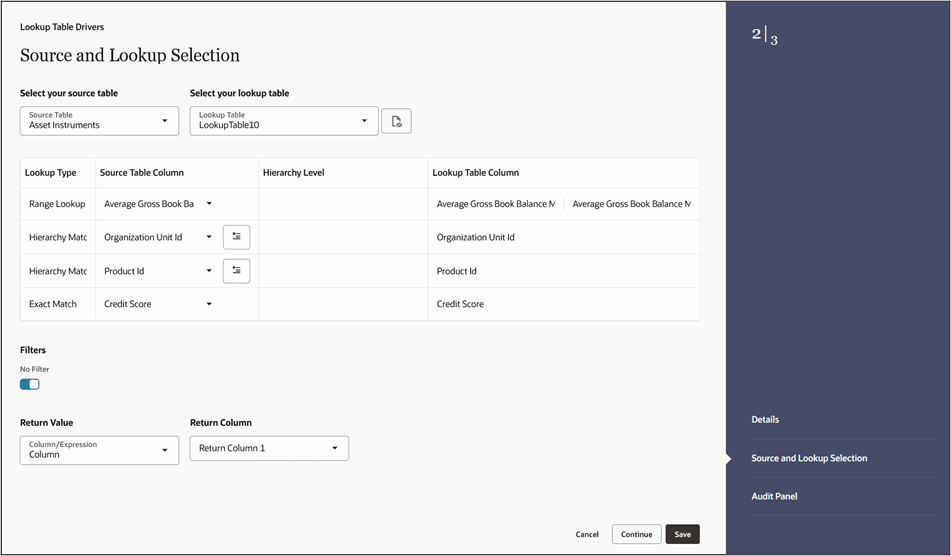Click the Lookup Table Drivers breadcrumb text

click(62, 27)
